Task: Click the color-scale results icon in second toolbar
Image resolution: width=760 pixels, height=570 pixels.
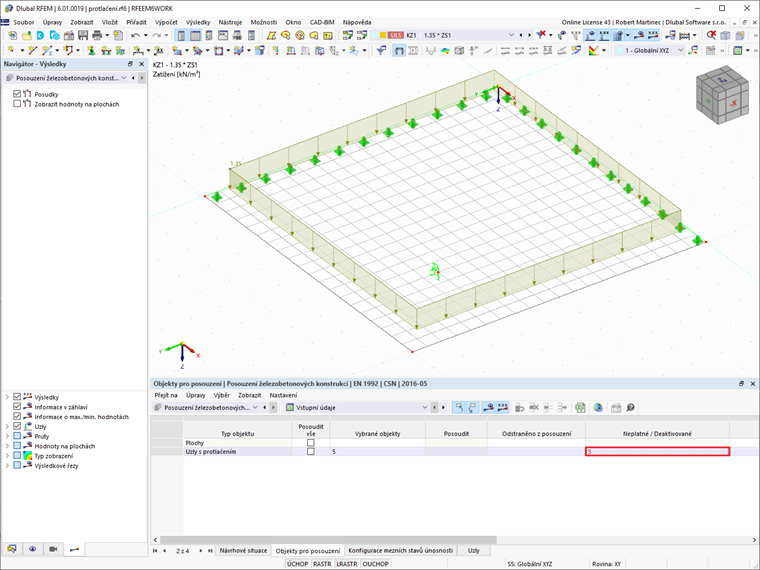Action: [593, 50]
